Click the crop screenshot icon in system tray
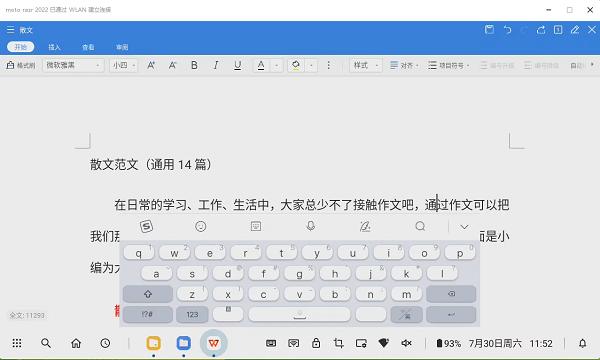 point(338,343)
